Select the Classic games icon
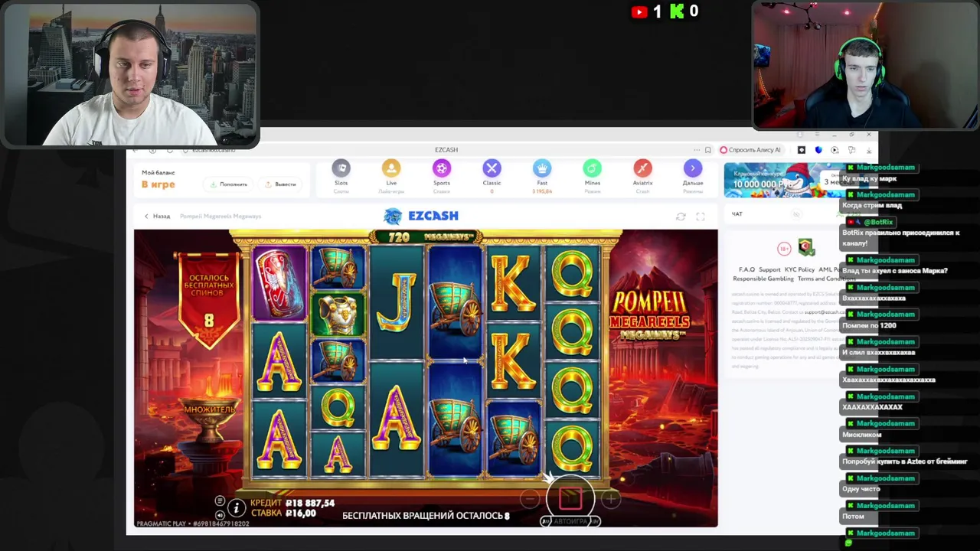The image size is (980, 551). point(492,168)
